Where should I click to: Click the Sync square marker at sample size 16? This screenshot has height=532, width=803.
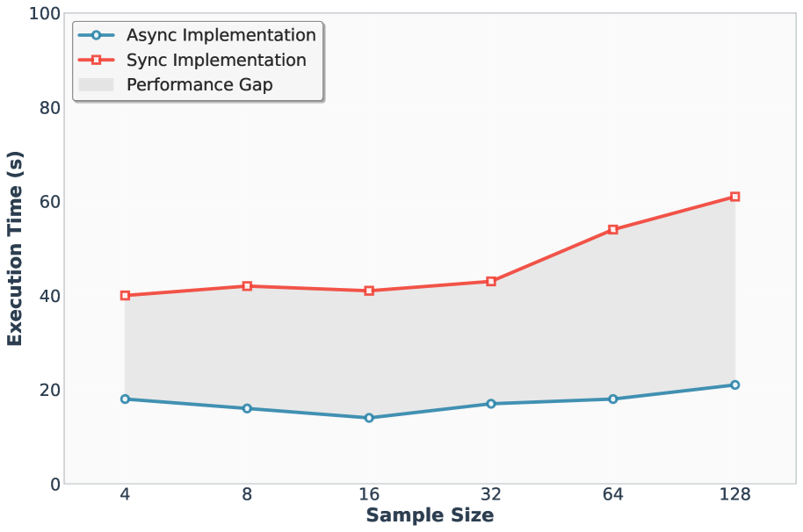click(369, 291)
